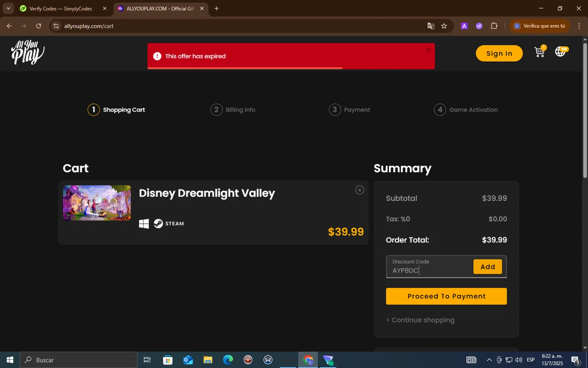The height and width of the screenshot is (368, 588).
Task: Open the red circular app on the taskbar
Action: (x=248, y=360)
